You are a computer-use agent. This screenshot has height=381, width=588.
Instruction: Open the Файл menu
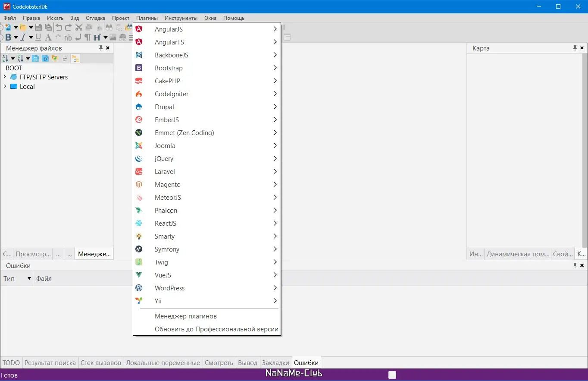pos(9,18)
